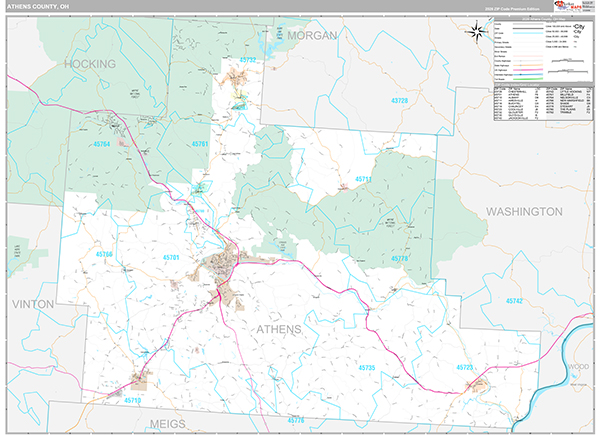600x435 pixels.
Task: Click the Athens city urban area cluster
Action: click(x=220, y=267)
